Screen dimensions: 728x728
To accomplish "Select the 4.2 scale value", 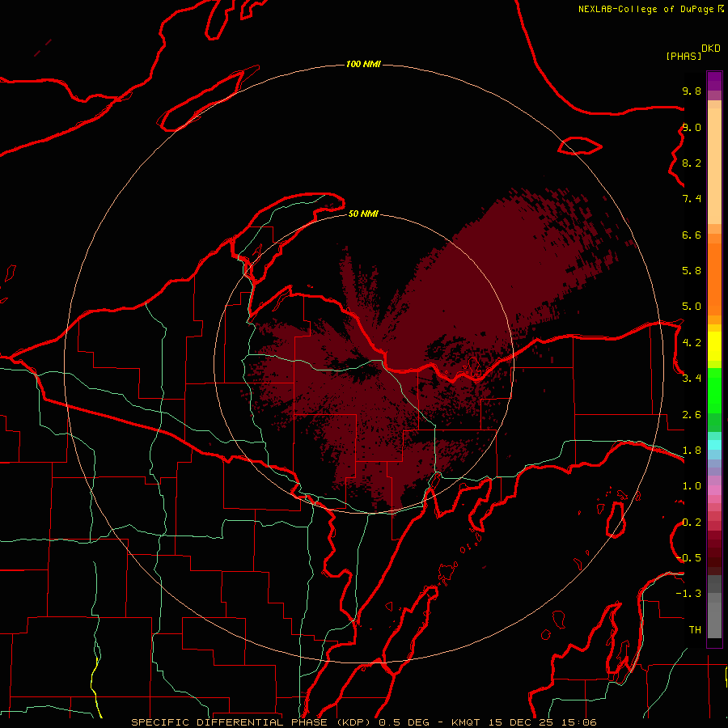I will (x=692, y=343).
